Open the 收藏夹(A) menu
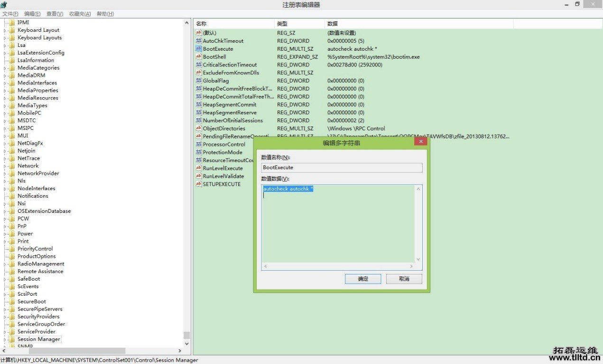This screenshot has width=603, height=364. point(80,14)
